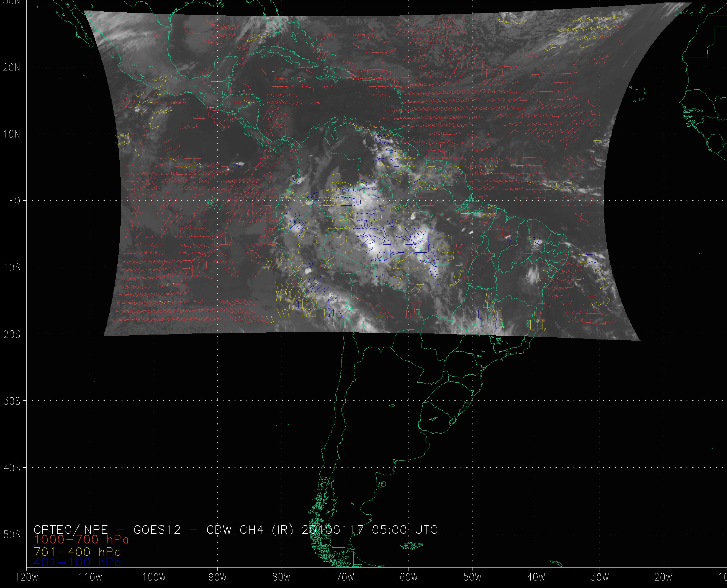Click the 70W longitude axis label
Screen dimensions: 727x588
coord(345,577)
